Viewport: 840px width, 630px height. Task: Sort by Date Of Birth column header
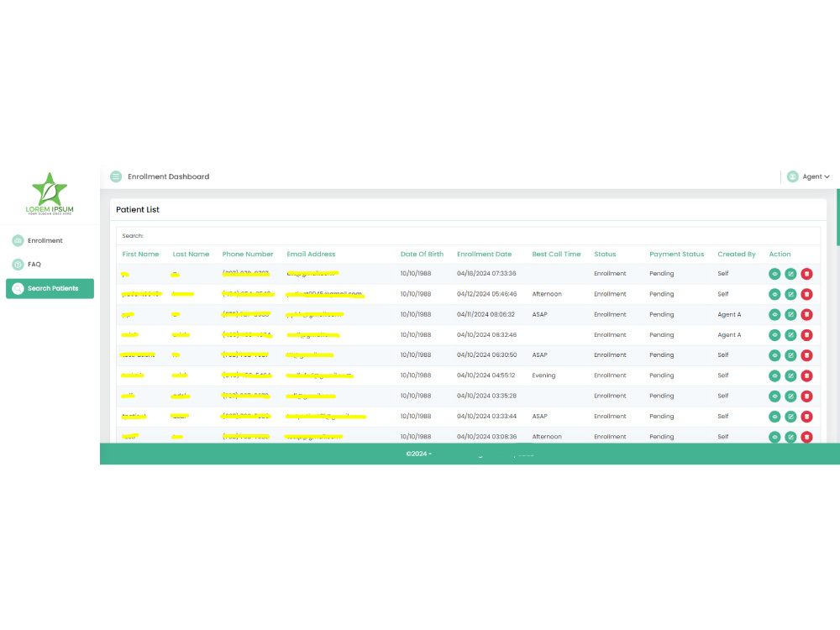pos(422,254)
